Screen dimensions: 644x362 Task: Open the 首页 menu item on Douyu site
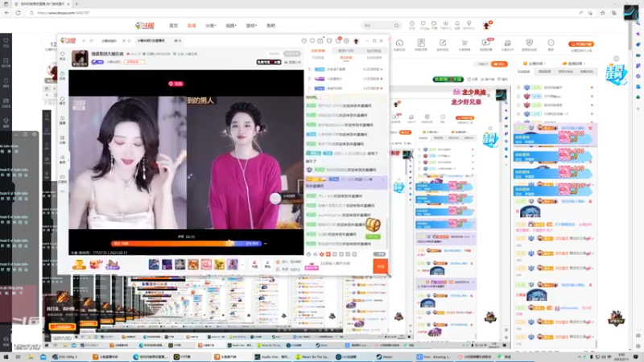pyautogui.click(x=173, y=26)
